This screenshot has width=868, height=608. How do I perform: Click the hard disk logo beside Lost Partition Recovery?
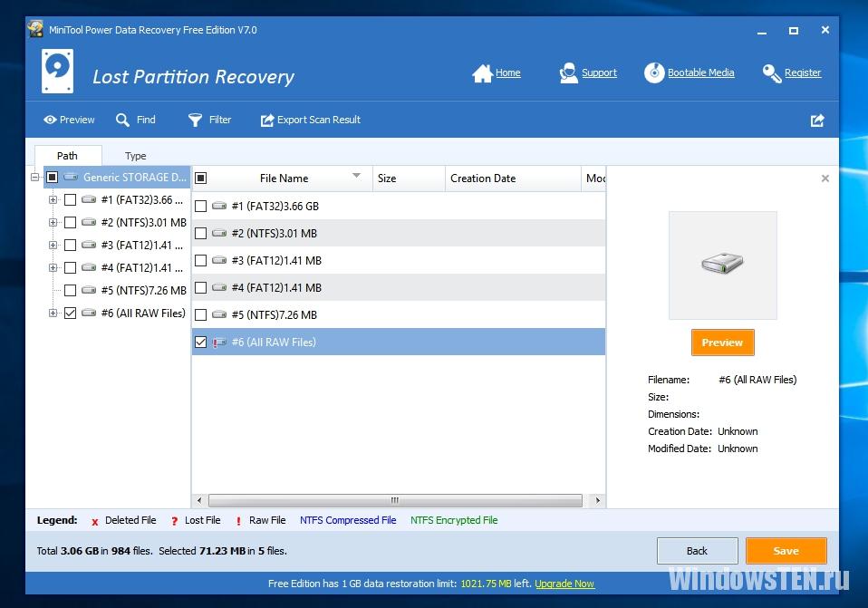57,71
